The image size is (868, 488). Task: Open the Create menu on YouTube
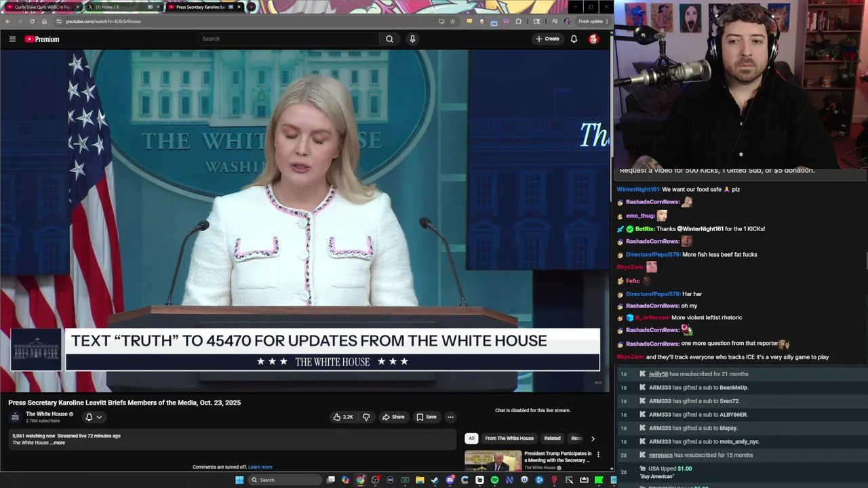tap(547, 39)
